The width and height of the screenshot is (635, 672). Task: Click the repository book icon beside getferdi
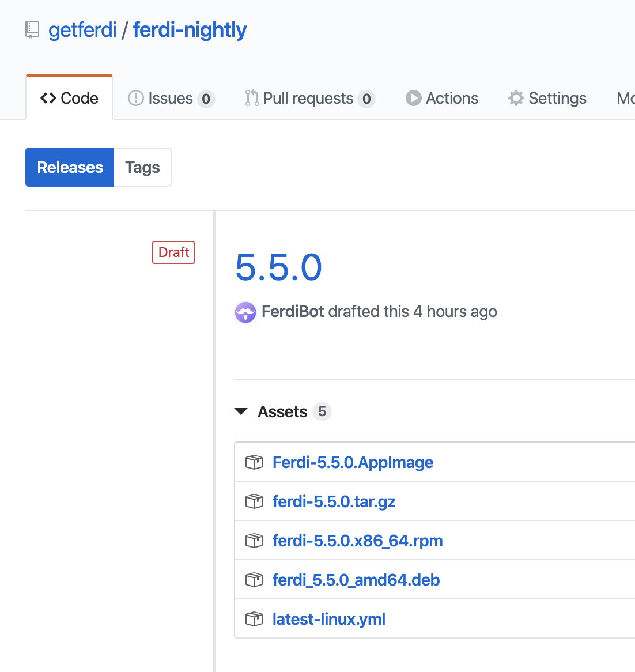click(x=32, y=30)
